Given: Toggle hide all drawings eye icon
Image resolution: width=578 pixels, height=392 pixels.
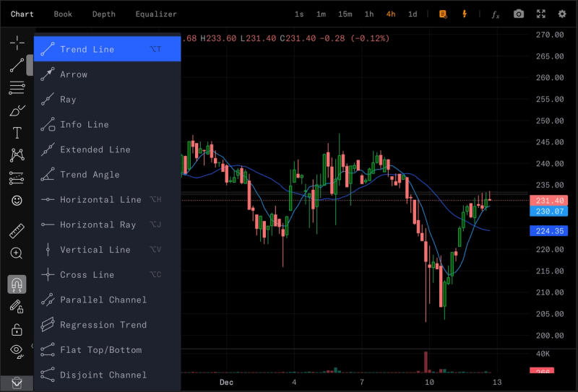Looking at the screenshot, I should click(x=17, y=351).
